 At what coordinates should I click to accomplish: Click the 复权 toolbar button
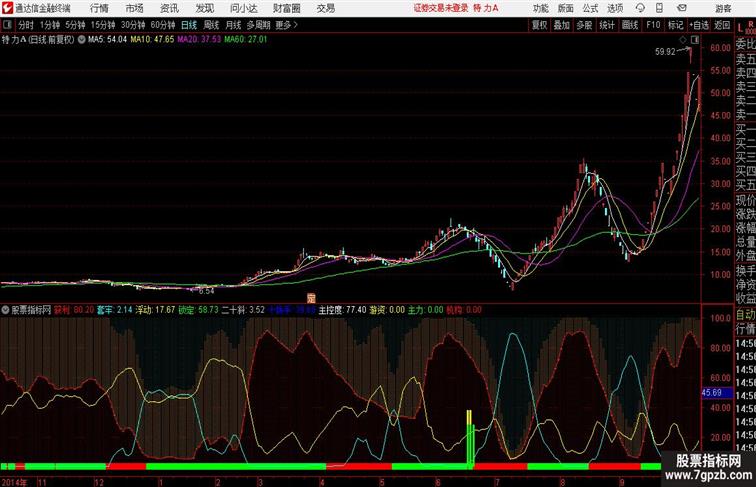(540, 25)
